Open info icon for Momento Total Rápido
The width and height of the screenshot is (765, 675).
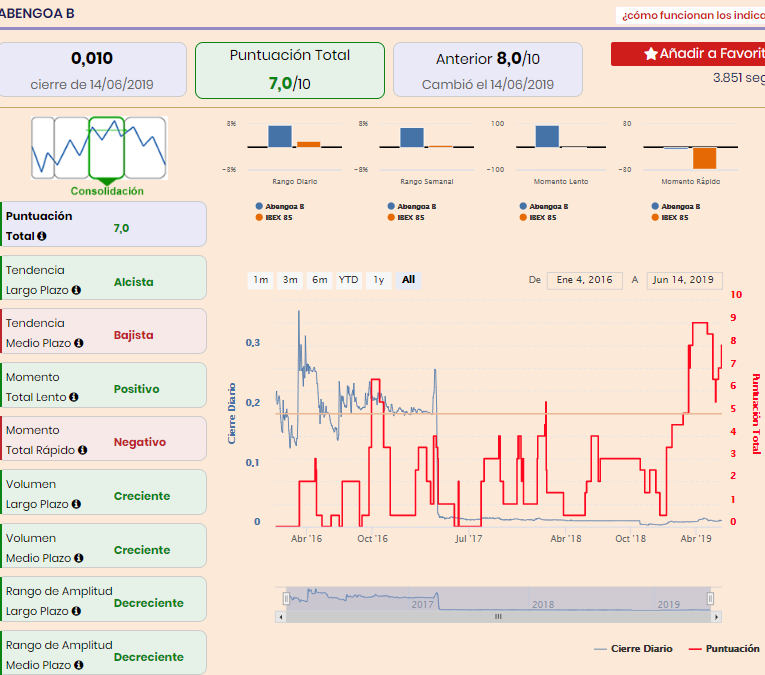coord(82,450)
